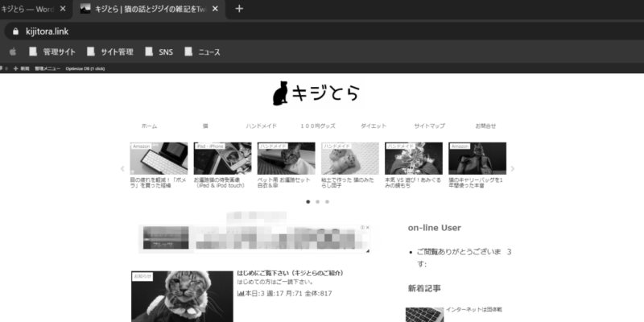Select second carousel pagination dot
644x322 pixels.
point(317,202)
